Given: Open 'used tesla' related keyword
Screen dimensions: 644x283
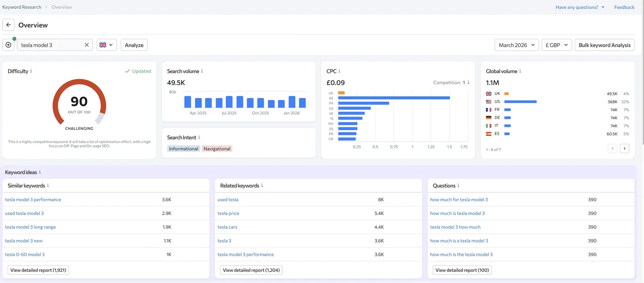Looking at the screenshot, I should click(228, 200).
